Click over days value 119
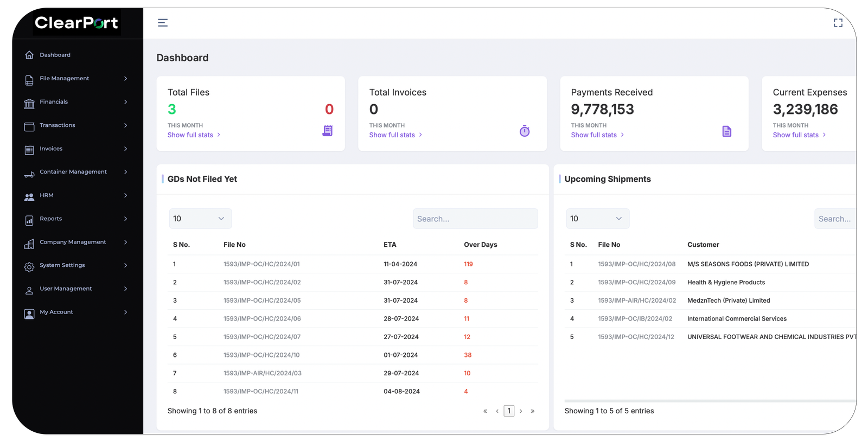 [x=468, y=264]
